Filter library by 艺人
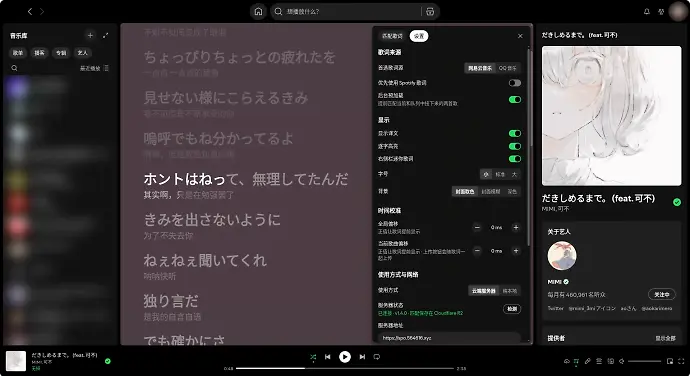 click(x=83, y=53)
